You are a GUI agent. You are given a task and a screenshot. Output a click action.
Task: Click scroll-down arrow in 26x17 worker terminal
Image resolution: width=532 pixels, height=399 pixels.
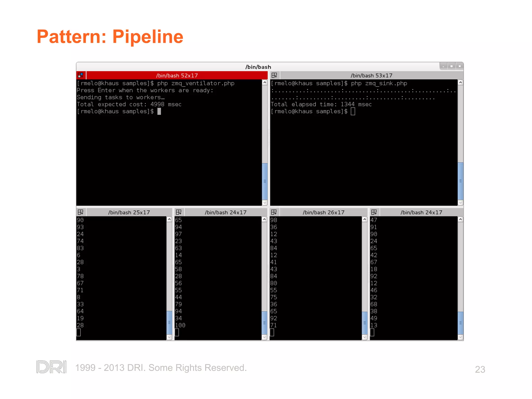point(364,337)
